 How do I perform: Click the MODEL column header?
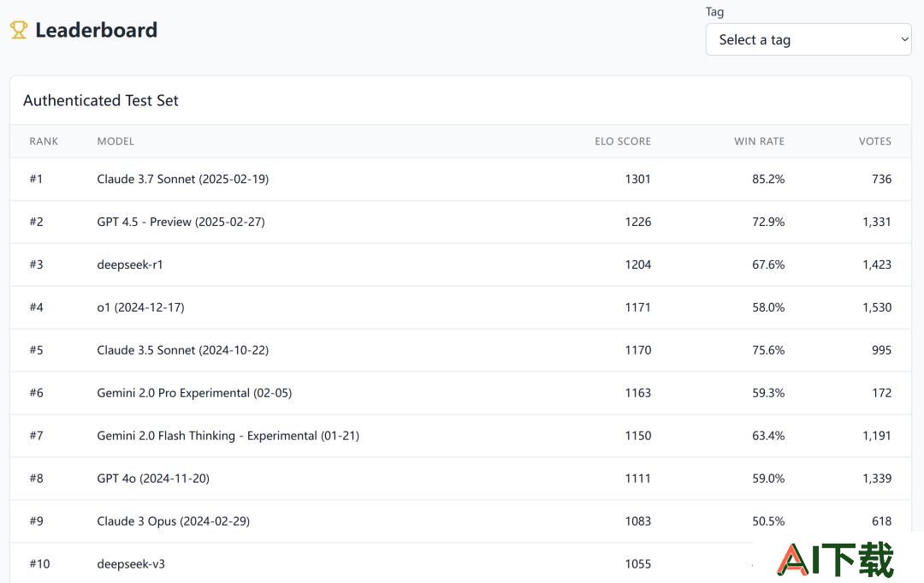(115, 141)
